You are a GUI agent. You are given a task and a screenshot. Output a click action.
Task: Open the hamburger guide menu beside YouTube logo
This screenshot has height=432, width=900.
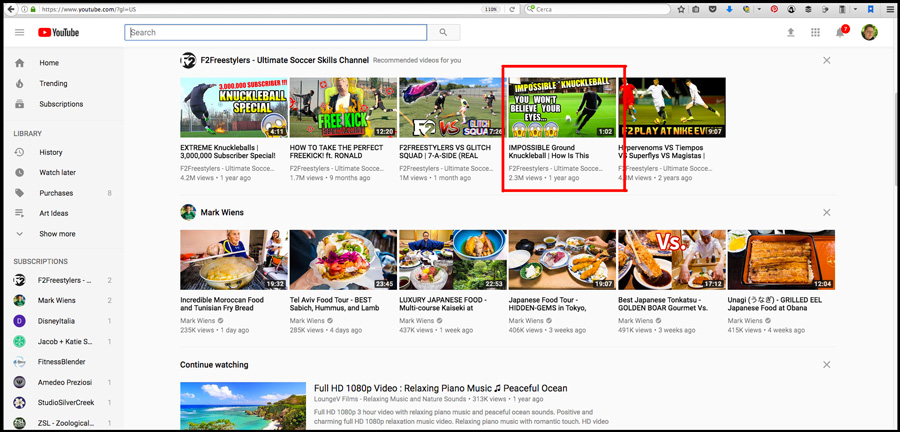[x=20, y=33]
